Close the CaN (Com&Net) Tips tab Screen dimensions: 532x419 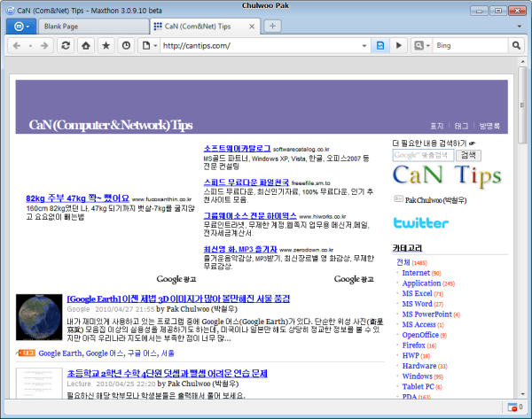coord(252,27)
